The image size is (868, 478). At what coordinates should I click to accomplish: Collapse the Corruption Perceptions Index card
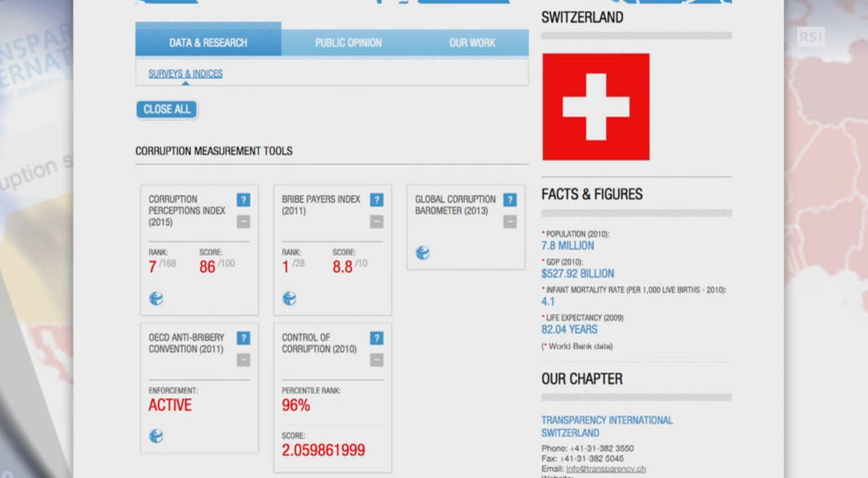click(x=243, y=222)
